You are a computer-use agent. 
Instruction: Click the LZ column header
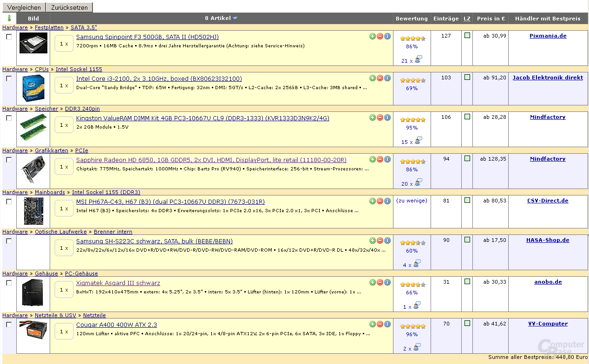[467, 19]
